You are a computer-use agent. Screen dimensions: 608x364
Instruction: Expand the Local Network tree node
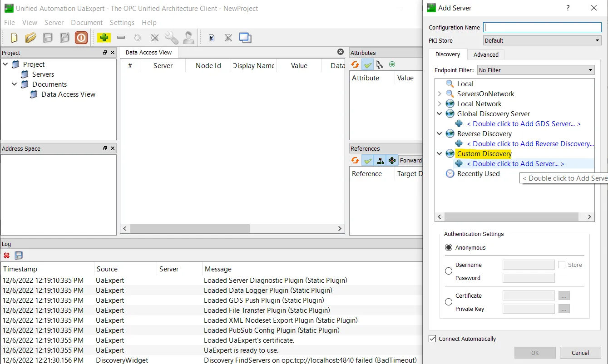pos(439,104)
